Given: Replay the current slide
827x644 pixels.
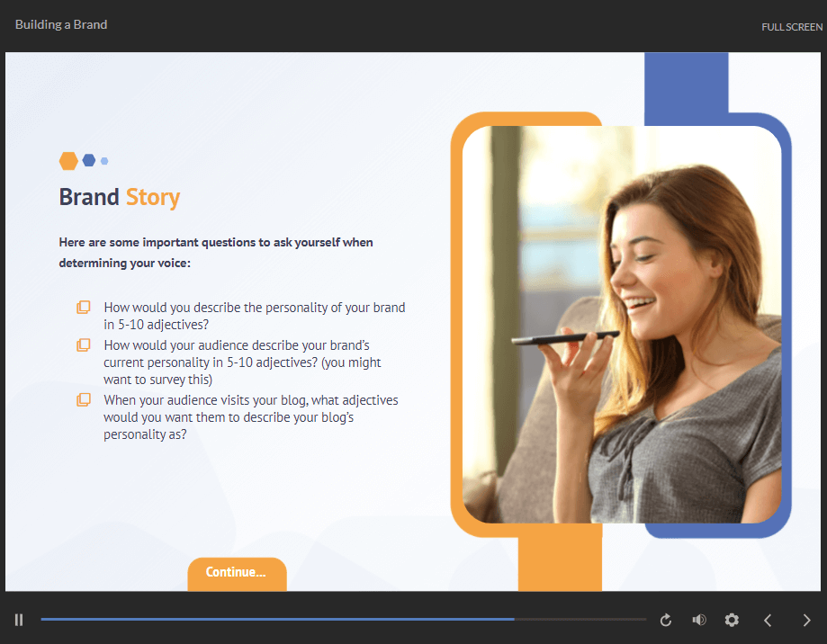Looking at the screenshot, I should [666, 620].
